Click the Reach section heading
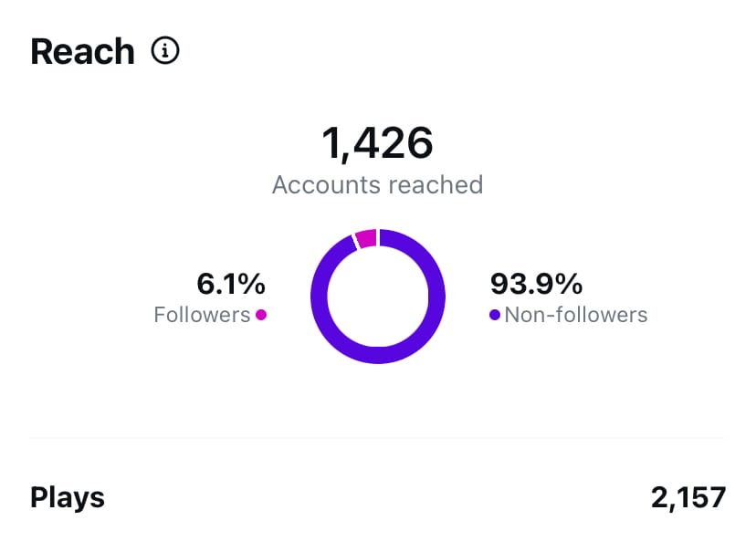The height and width of the screenshot is (552, 756). click(82, 51)
